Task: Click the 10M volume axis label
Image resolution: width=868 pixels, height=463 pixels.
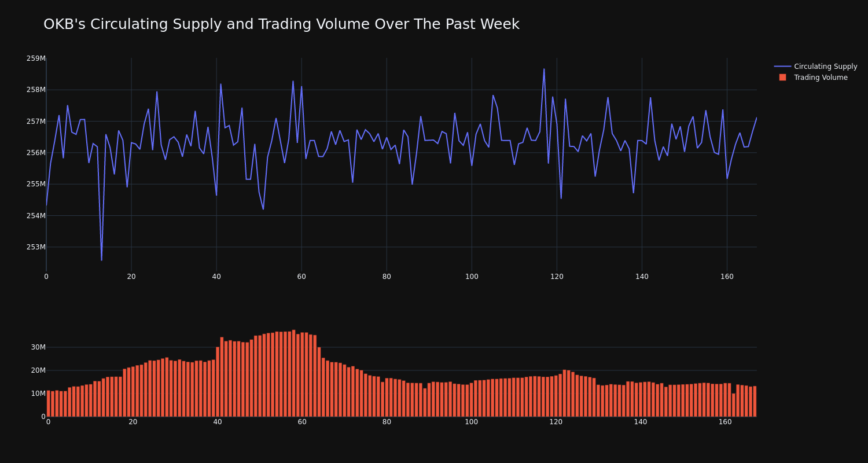Action: (x=38, y=394)
